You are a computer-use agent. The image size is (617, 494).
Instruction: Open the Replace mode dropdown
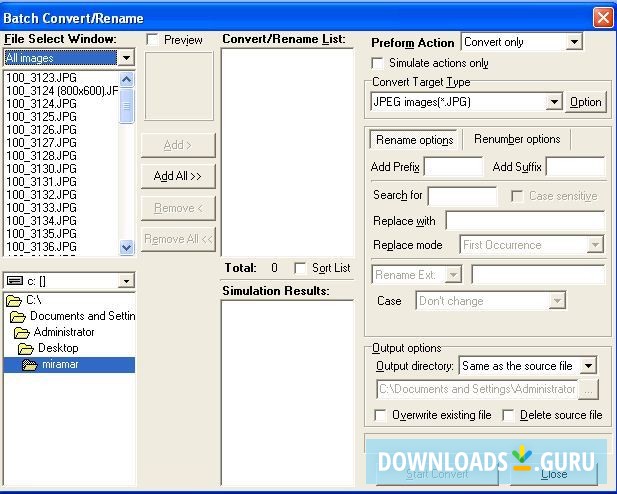595,245
